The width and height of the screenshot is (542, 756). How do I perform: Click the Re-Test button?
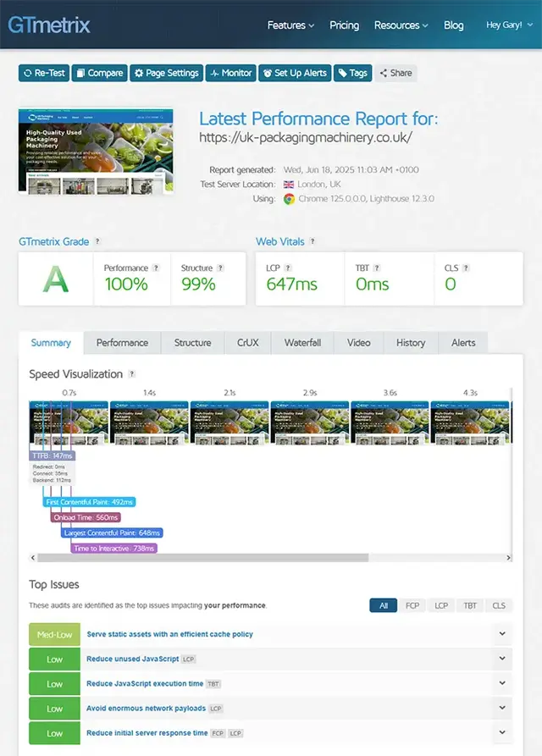[44, 73]
